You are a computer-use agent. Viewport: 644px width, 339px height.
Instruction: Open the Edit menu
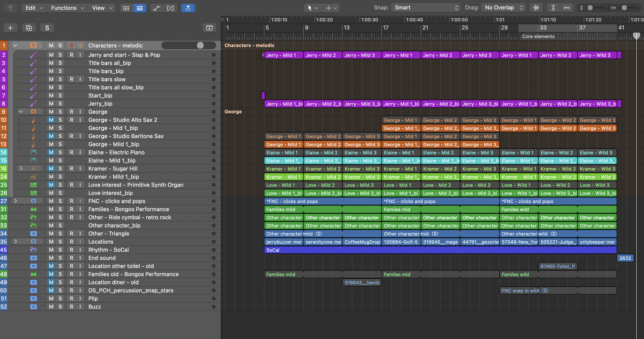point(34,8)
